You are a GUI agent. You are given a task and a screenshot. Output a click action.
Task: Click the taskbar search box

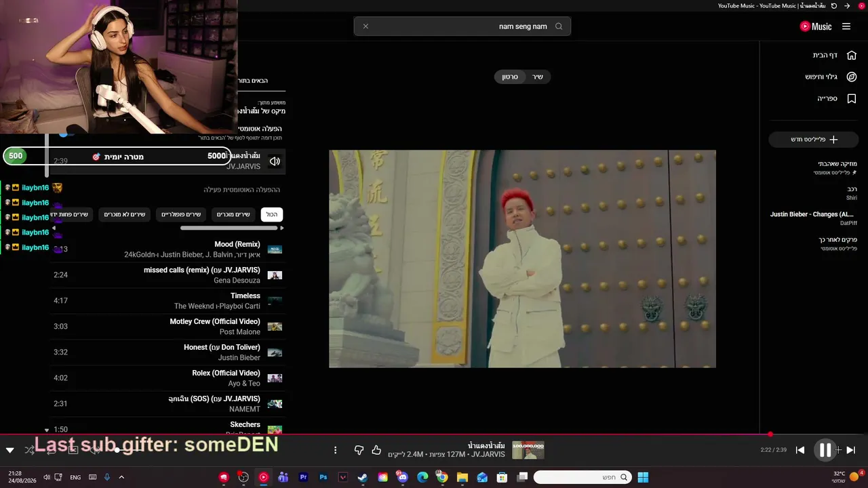pos(582,477)
